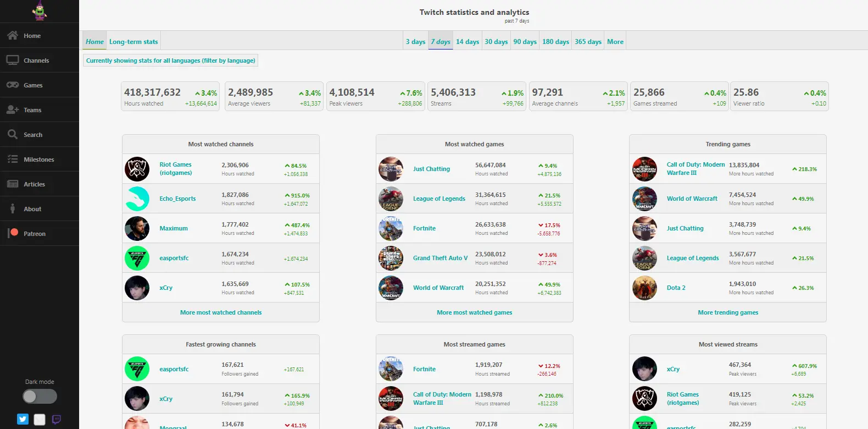Image resolution: width=868 pixels, height=429 pixels.
Task: Select the 14 days period
Action: (468, 41)
